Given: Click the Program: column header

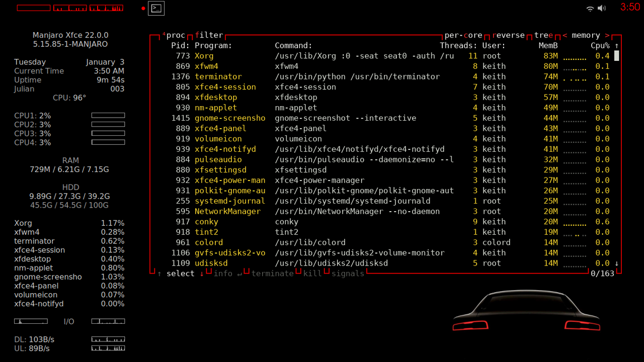Looking at the screenshot, I should (x=213, y=46).
